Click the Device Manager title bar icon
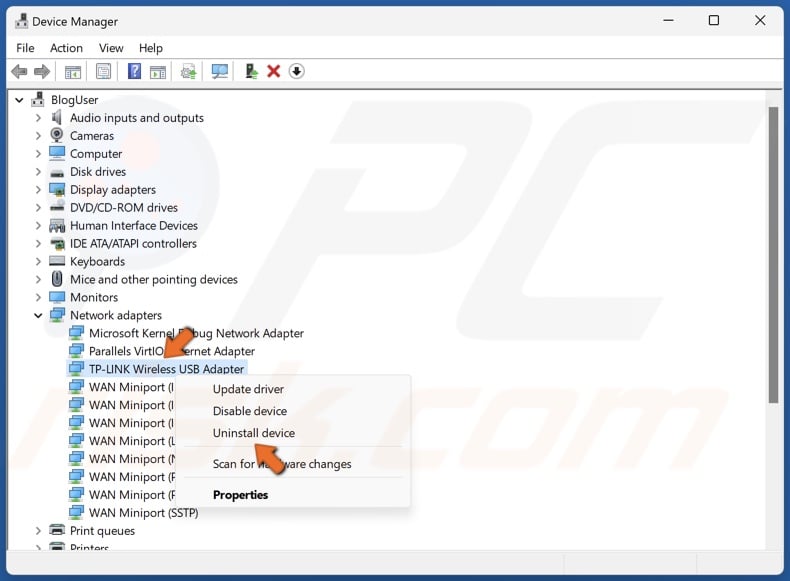The height and width of the screenshot is (581, 790). pyautogui.click(x=22, y=21)
